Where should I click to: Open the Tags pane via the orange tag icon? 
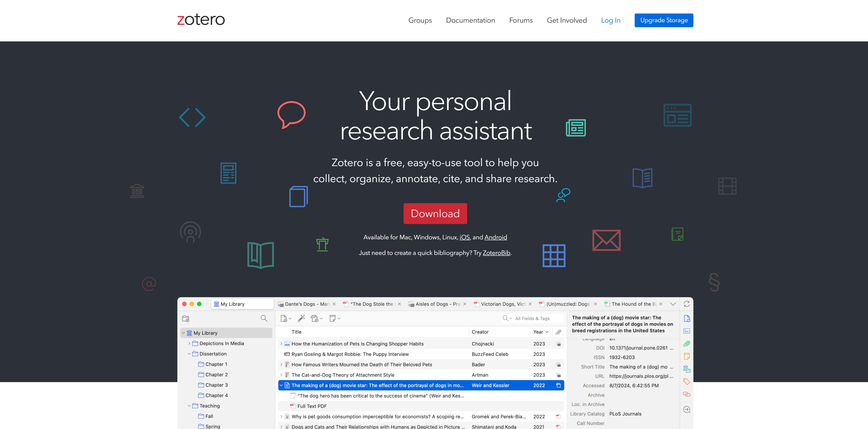pyautogui.click(x=686, y=381)
